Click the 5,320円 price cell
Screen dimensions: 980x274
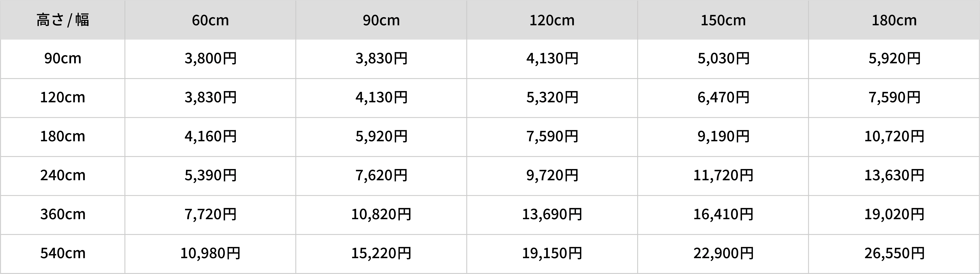click(552, 98)
